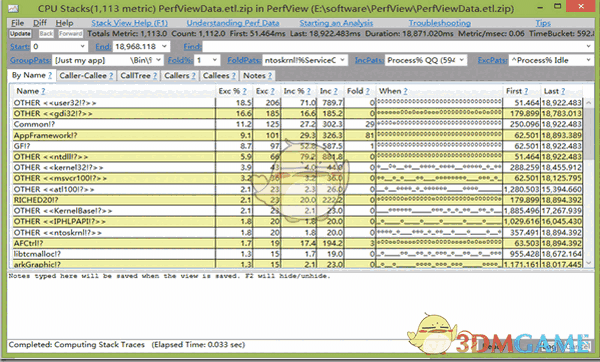The image size is (600, 362).
Task: Click the table scrollbar down arrow
Action: [589, 263]
